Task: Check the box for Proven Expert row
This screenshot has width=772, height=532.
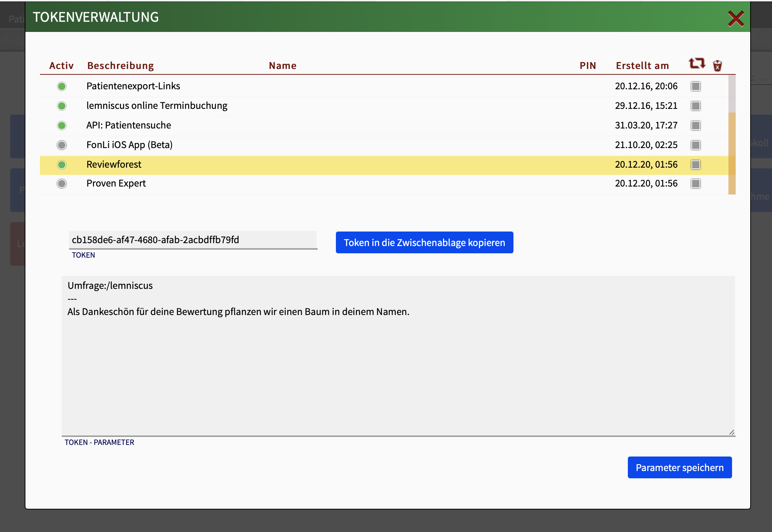Action: [x=696, y=184]
